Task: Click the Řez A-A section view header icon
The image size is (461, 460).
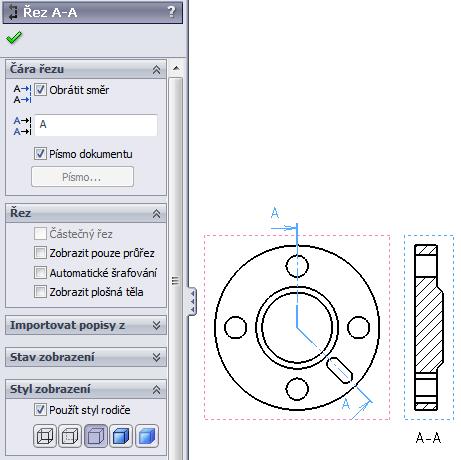Action: click(x=13, y=12)
